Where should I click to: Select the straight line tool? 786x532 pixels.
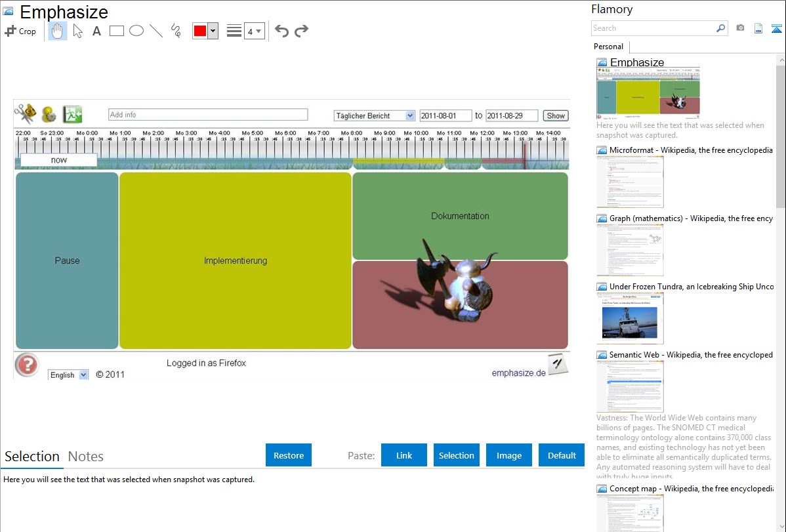[156, 31]
